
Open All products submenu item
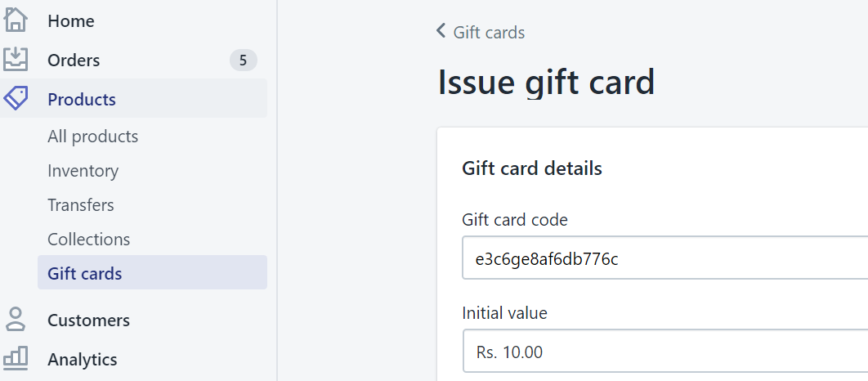tap(92, 137)
